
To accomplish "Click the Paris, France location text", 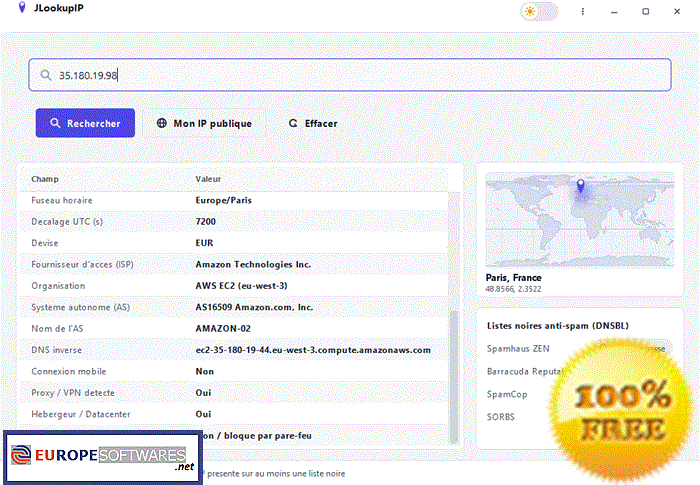I will pyautogui.click(x=513, y=278).
